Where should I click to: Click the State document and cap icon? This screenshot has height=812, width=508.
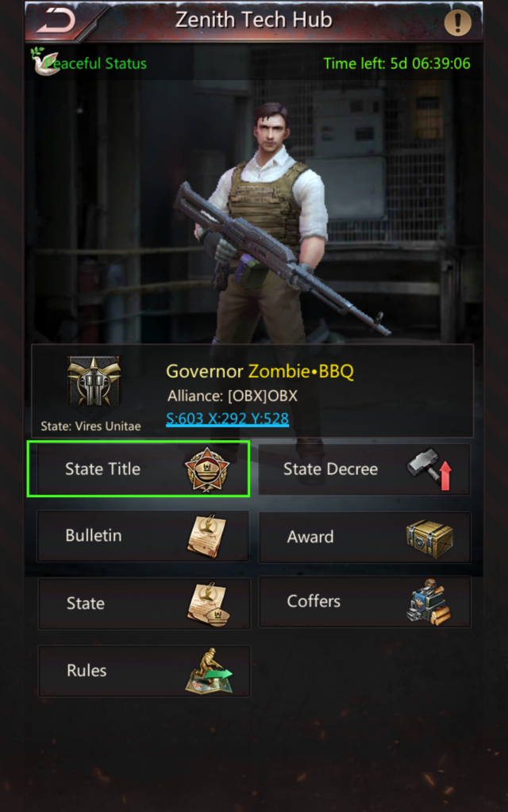[208, 603]
